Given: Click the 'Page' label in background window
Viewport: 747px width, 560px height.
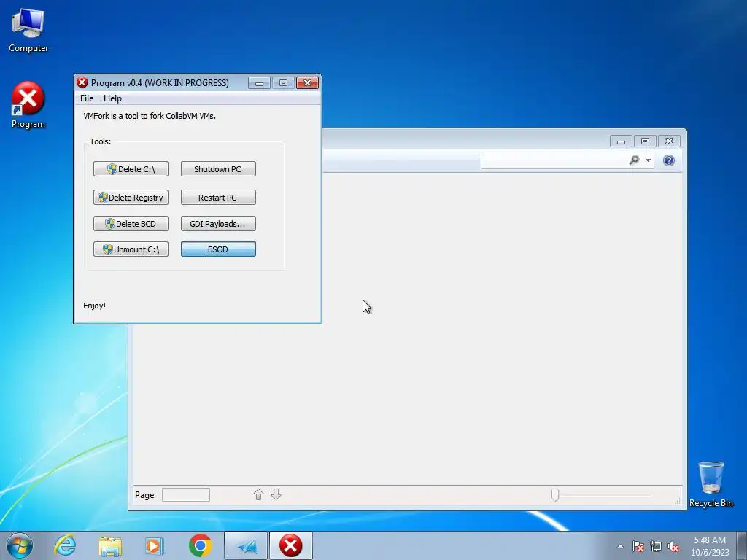Looking at the screenshot, I should pyautogui.click(x=144, y=495).
